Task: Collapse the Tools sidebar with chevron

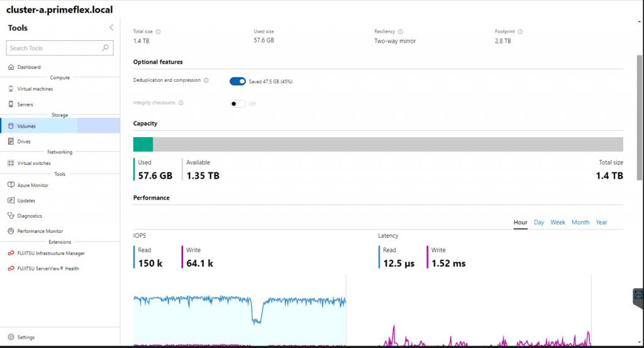Action: [x=111, y=28]
